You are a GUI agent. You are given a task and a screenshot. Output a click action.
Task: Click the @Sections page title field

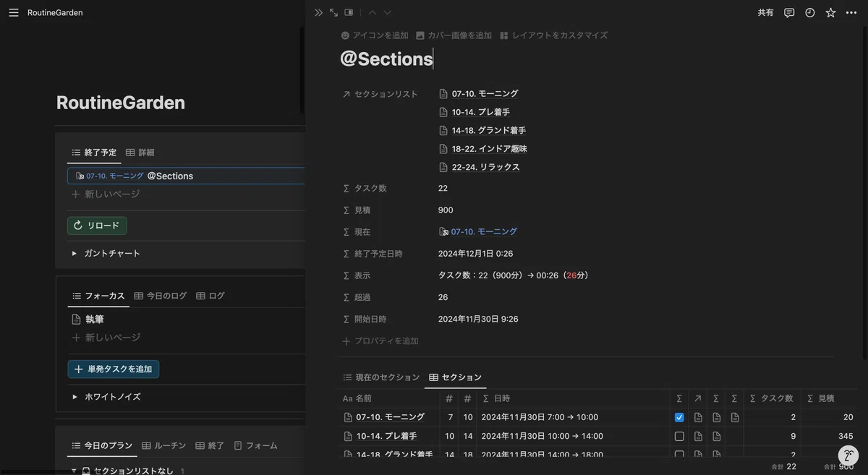386,59
